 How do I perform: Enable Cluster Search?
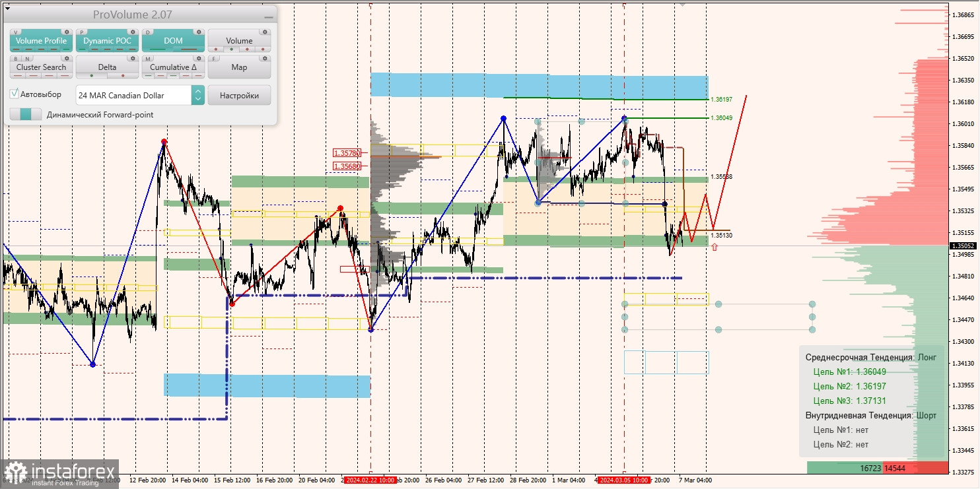point(41,67)
